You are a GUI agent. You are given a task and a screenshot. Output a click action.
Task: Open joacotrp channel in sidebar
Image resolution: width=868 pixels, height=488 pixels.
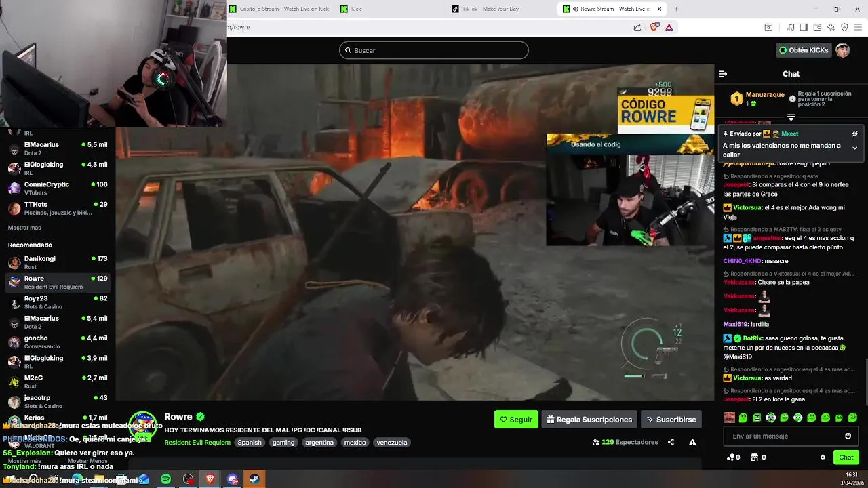(x=58, y=401)
